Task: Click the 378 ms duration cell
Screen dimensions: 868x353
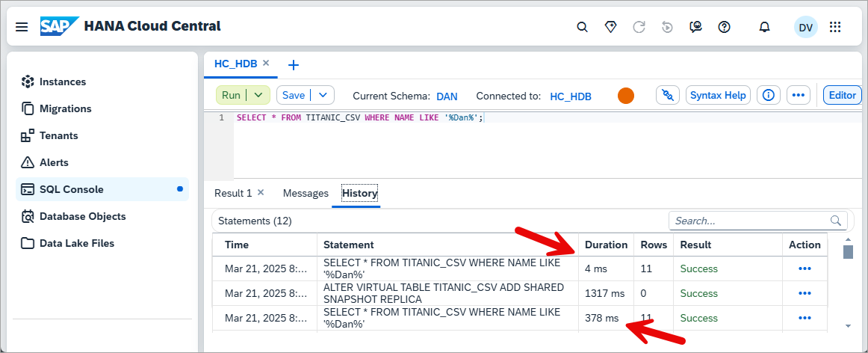Action: pos(606,318)
